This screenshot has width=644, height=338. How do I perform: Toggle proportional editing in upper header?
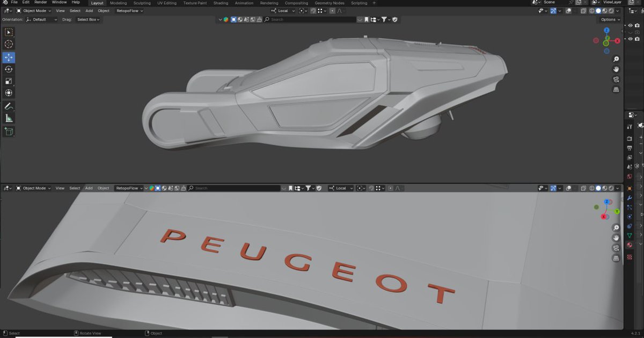333,11
